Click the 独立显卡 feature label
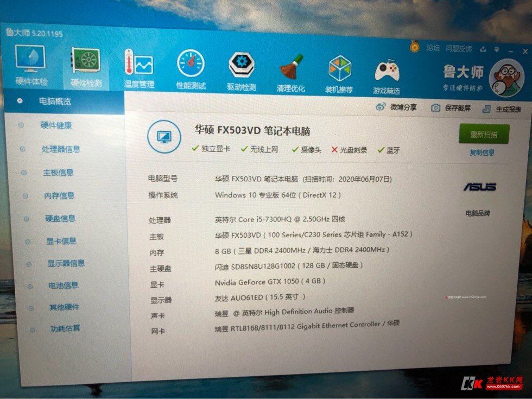Image resolution: width=532 pixels, height=399 pixels. (216, 149)
